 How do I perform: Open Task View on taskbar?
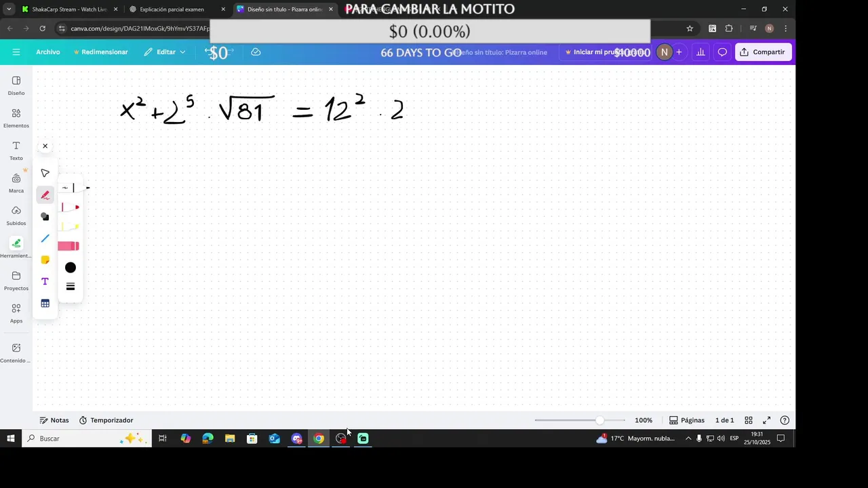(x=163, y=439)
